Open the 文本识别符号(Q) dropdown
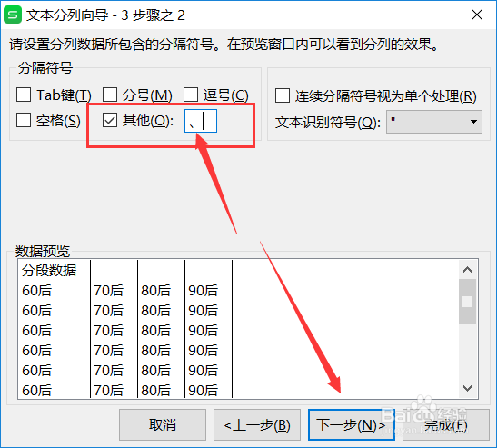Viewport: 497px width, 448px height. coord(434,122)
